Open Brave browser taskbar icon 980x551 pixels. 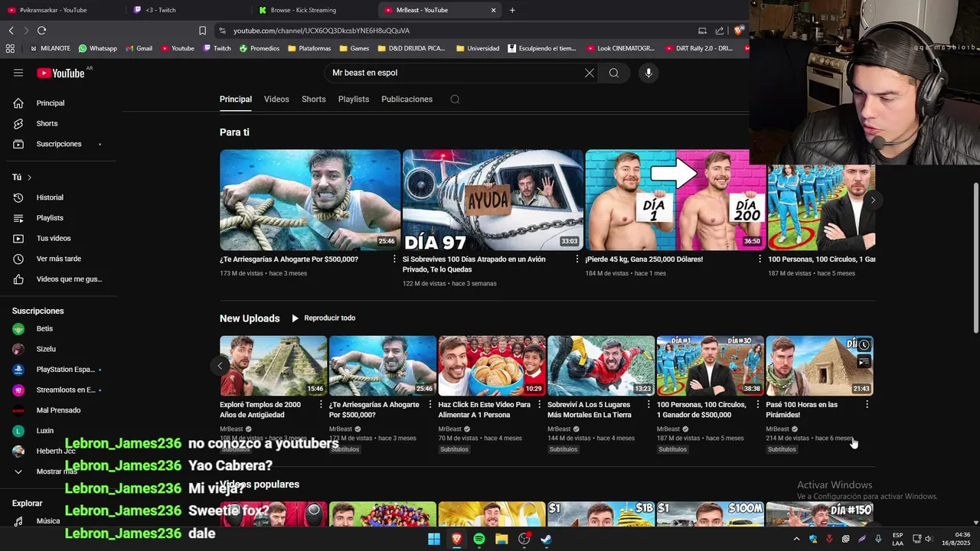coord(457,539)
